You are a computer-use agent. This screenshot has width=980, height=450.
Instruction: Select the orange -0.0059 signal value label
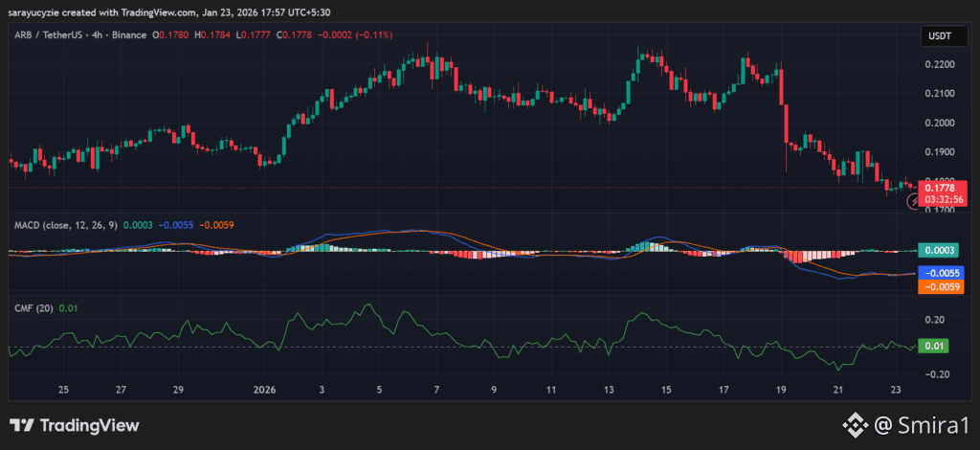[x=937, y=286]
